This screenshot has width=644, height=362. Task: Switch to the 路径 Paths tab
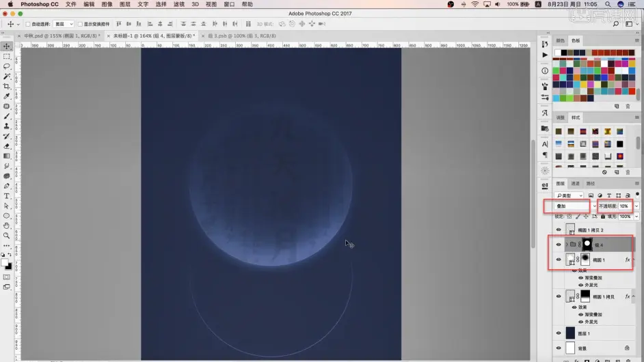tap(590, 184)
